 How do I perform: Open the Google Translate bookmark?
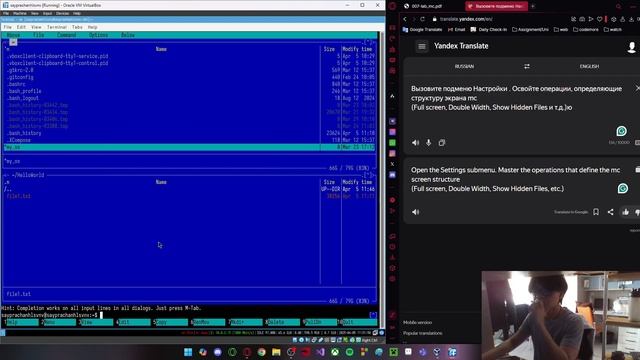422,29
